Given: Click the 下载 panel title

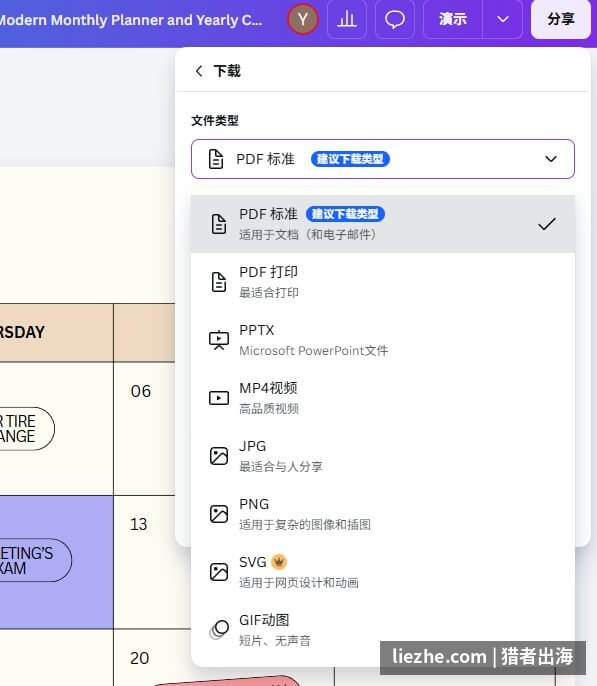Looking at the screenshot, I should 227,71.
